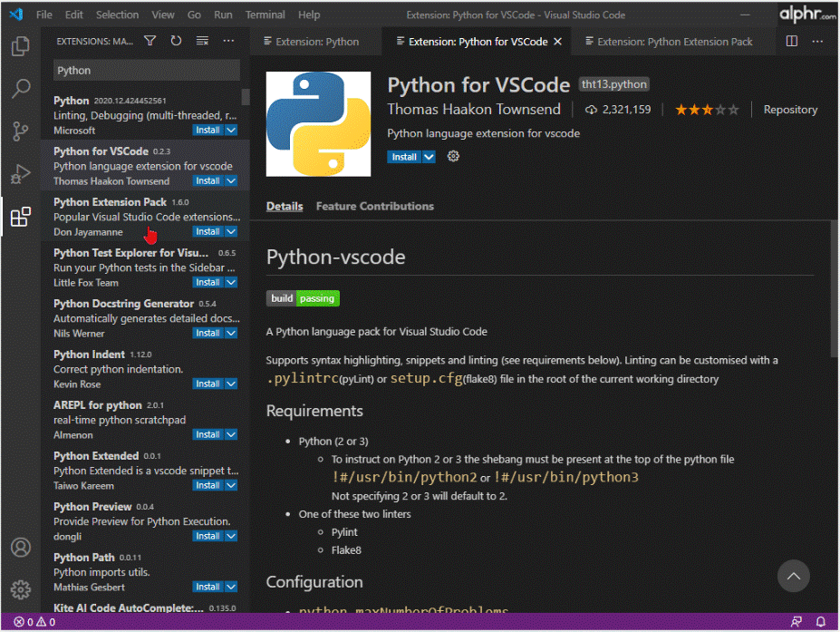This screenshot has width=840, height=632.
Task: Switch to Feature Contributions tab
Action: coord(374,207)
